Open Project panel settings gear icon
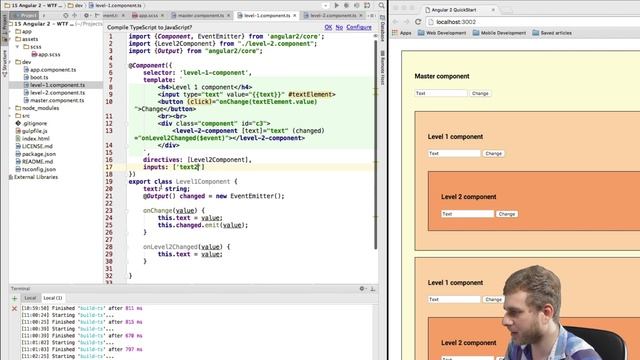This screenshot has width=640, height=360. click(87, 15)
